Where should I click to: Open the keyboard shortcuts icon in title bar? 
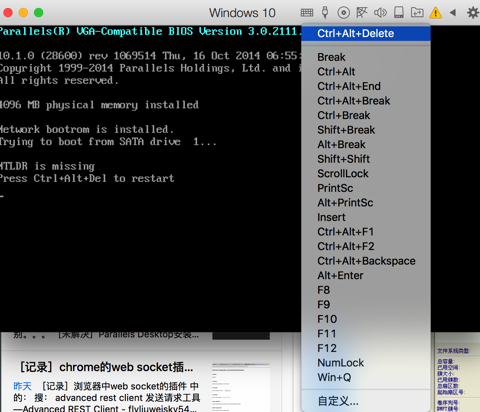(x=307, y=13)
